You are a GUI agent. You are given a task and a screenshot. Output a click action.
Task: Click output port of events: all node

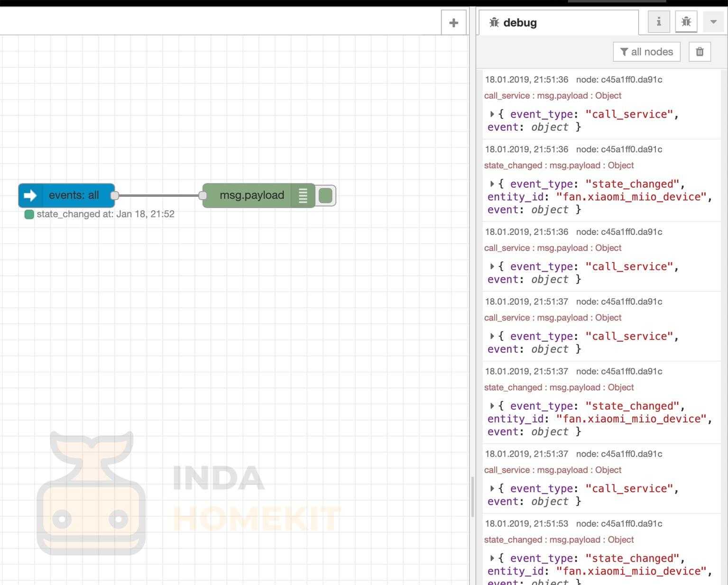[x=114, y=195]
